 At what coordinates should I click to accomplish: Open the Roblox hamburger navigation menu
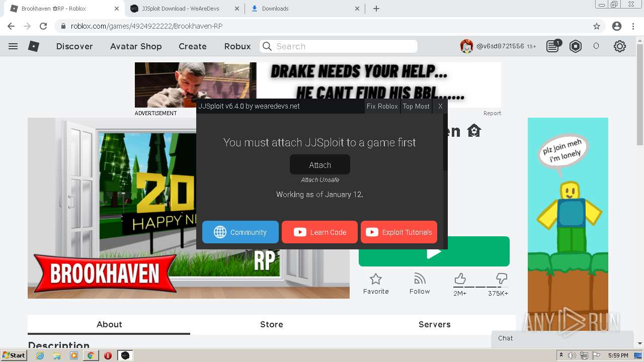pyautogui.click(x=13, y=46)
